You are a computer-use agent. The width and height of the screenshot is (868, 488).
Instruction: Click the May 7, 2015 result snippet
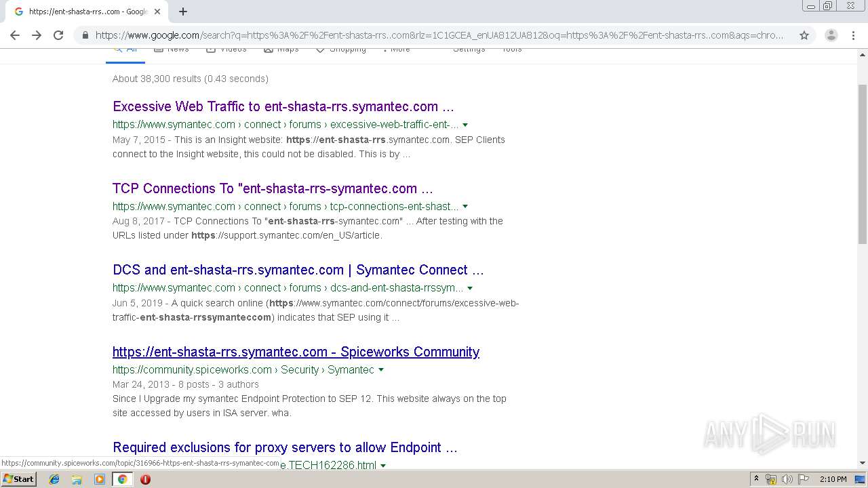tap(309, 146)
